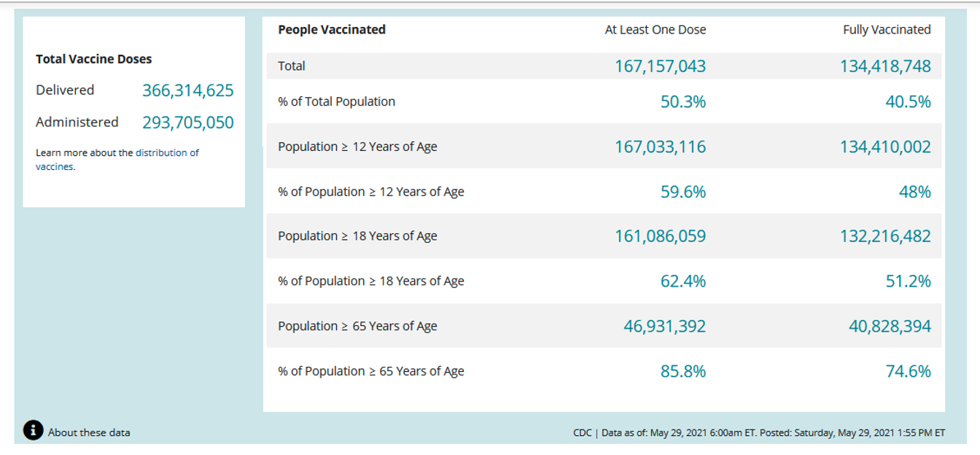Viewport: 980px width, 455px height.
Task: Select the Administered doses number 293,705,050
Action: coord(188,122)
